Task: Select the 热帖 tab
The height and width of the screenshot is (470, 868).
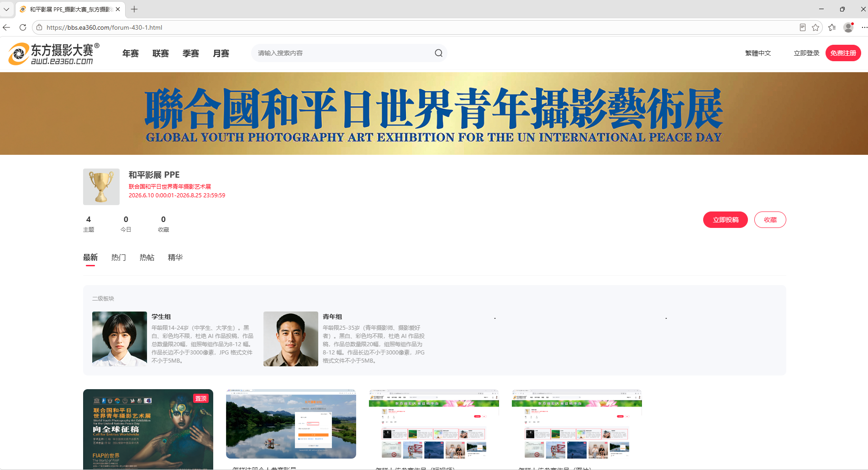Action: pos(147,258)
